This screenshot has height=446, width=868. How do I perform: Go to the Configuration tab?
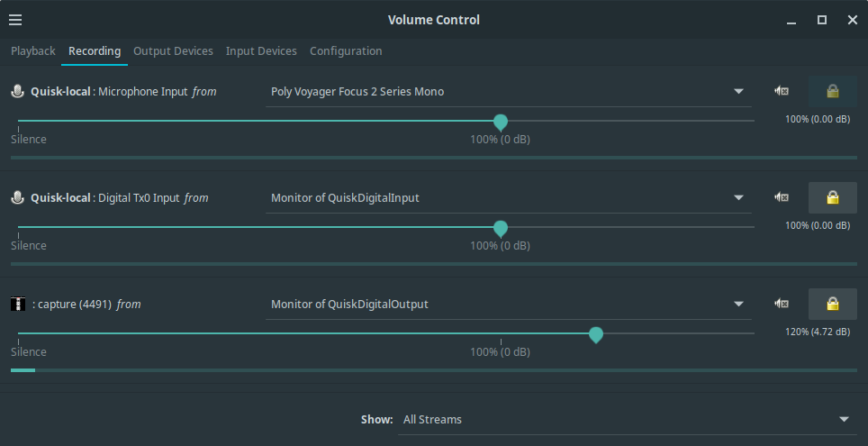point(346,51)
